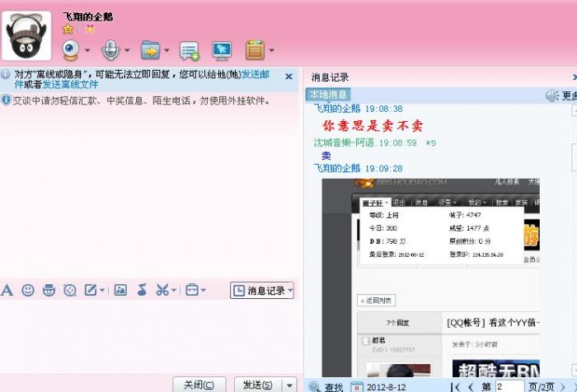Capture a screenshot with scissors icon
Screen dimensions: 577x392
(162, 290)
